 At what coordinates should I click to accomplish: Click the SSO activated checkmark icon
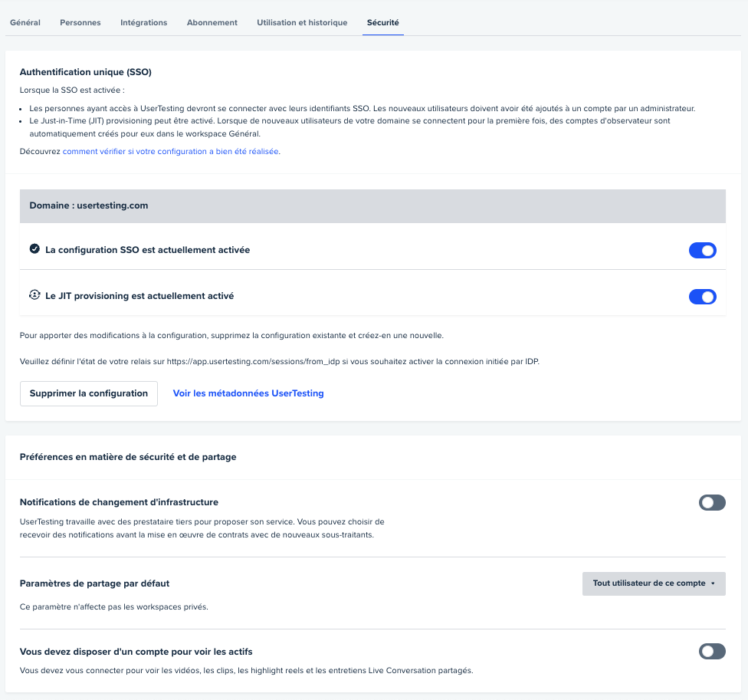(34, 249)
